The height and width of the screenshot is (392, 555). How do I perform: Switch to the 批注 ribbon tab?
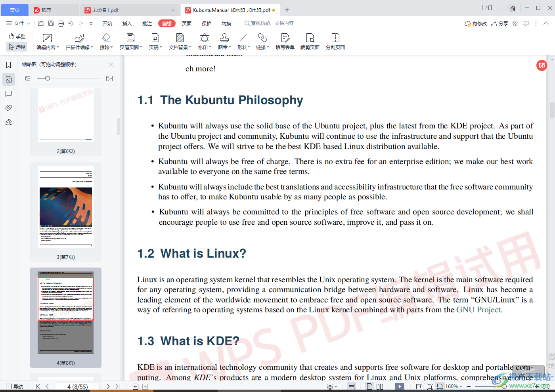point(147,23)
